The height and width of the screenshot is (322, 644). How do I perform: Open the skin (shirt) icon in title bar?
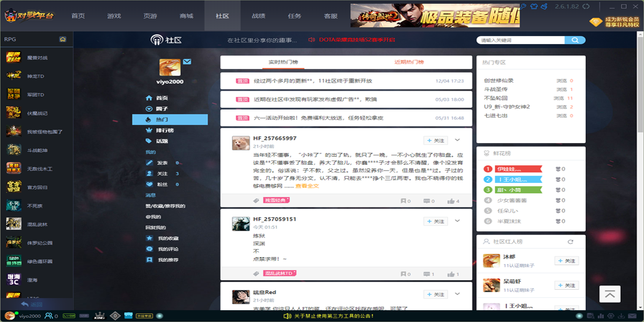(534, 6)
